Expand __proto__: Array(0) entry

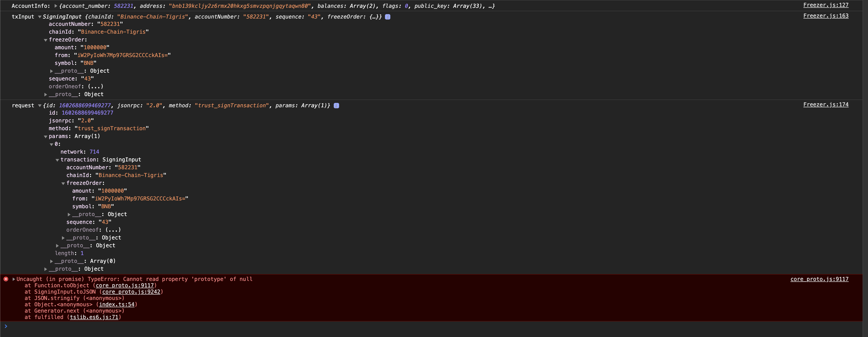[51, 261]
